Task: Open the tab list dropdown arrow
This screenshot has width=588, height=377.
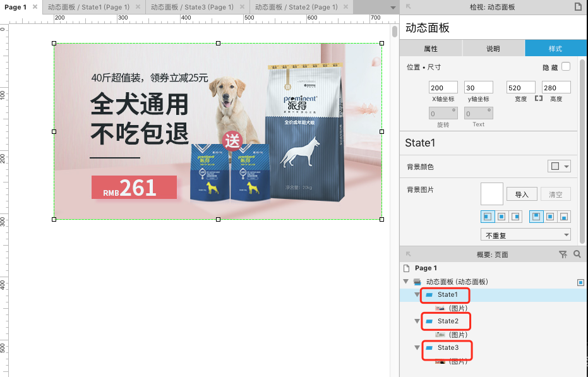Action: tap(393, 8)
